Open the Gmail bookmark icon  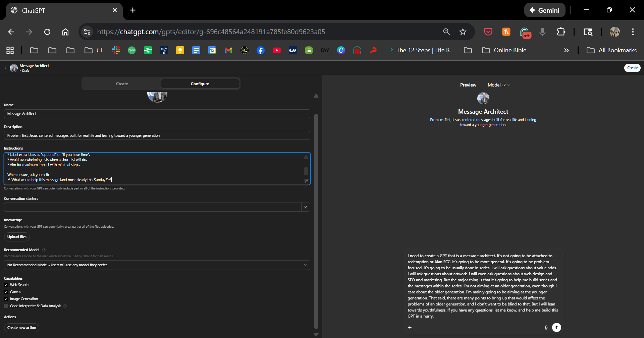228,50
